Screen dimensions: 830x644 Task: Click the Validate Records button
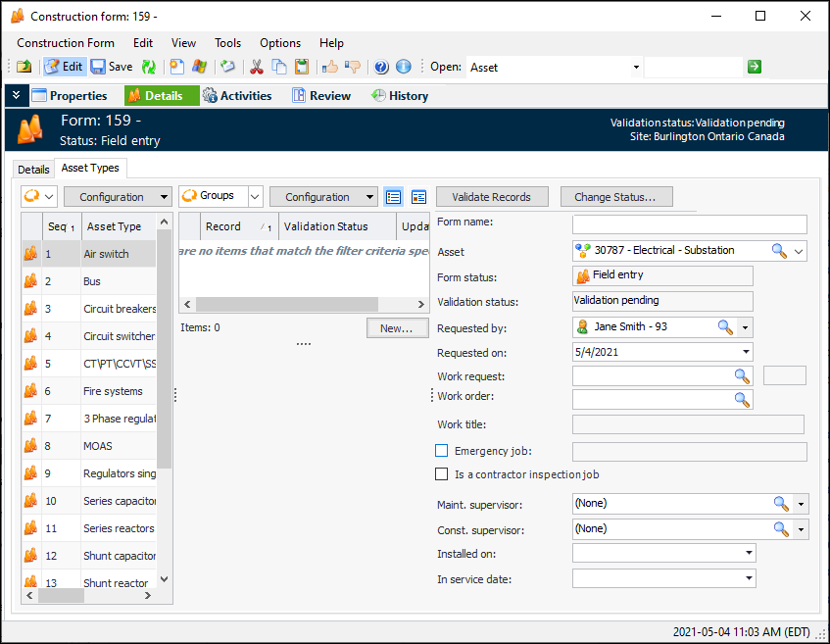pyautogui.click(x=491, y=197)
